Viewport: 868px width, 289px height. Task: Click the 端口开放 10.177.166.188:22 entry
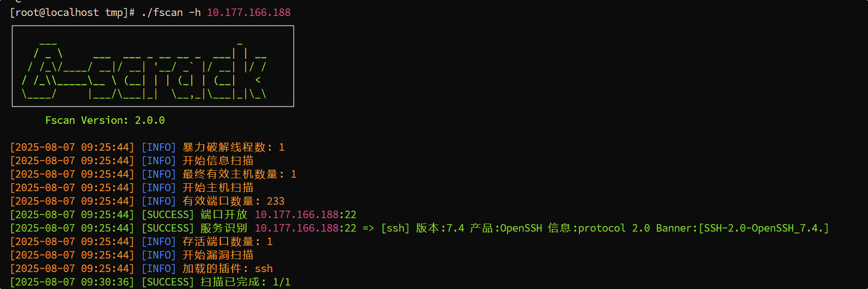279,215
